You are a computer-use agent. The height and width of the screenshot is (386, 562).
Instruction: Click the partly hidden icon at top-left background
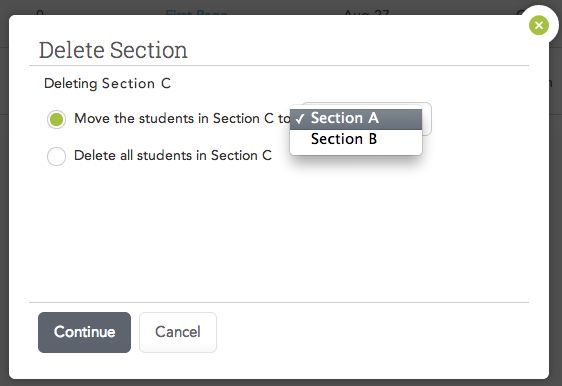click(x=40, y=13)
